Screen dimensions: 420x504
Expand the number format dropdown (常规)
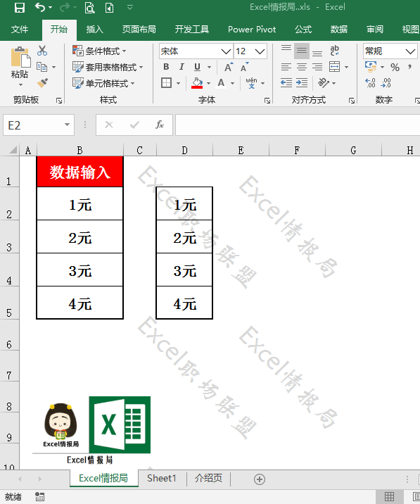point(410,51)
